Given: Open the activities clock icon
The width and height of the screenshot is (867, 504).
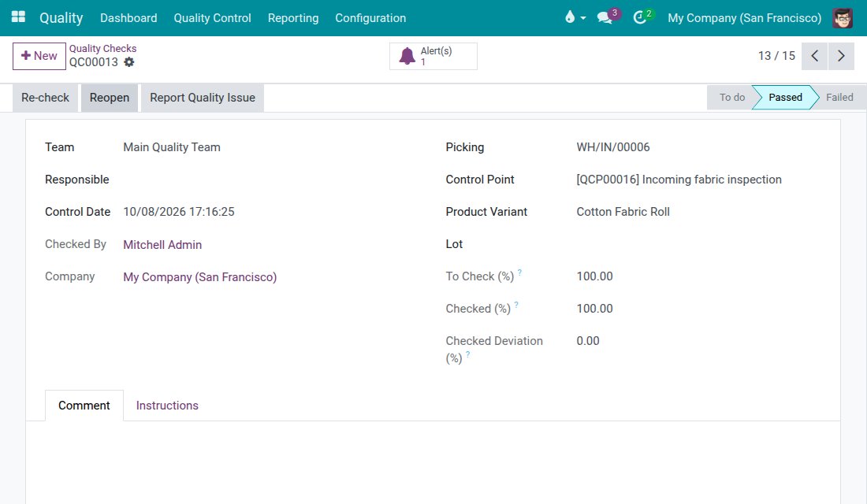Looking at the screenshot, I should pyautogui.click(x=640, y=17).
